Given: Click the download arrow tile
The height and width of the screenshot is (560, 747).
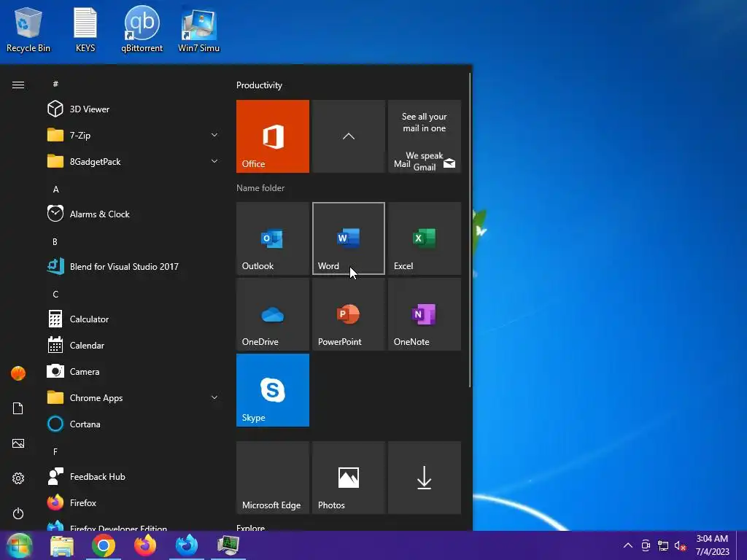Looking at the screenshot, I should click(x=425, y=478).
